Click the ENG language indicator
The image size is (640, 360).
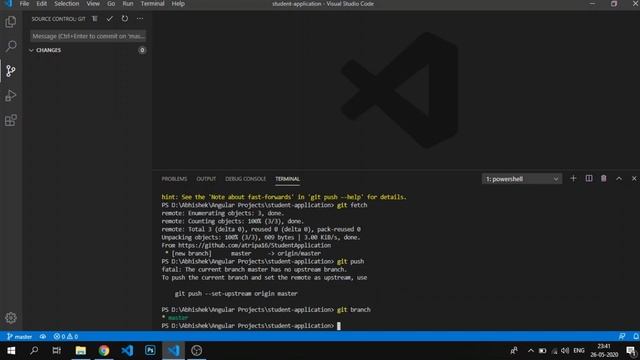tap(579, 351)
